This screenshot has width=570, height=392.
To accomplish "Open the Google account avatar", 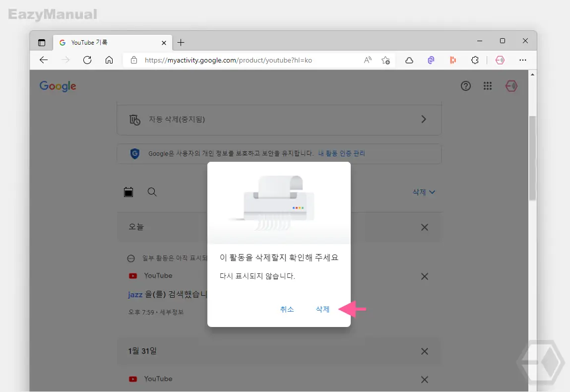I will [511, 86].
